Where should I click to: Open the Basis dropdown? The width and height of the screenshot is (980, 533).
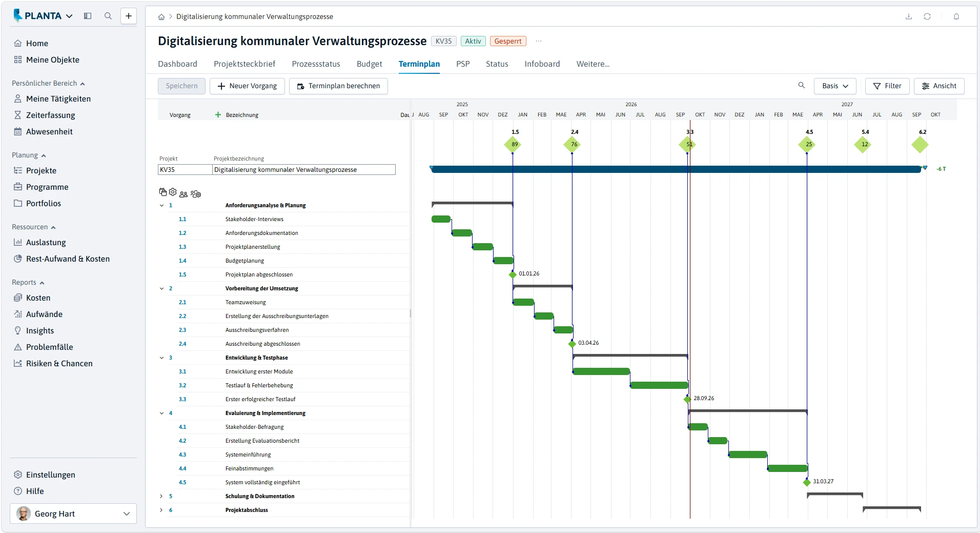[x=835, y=86]
